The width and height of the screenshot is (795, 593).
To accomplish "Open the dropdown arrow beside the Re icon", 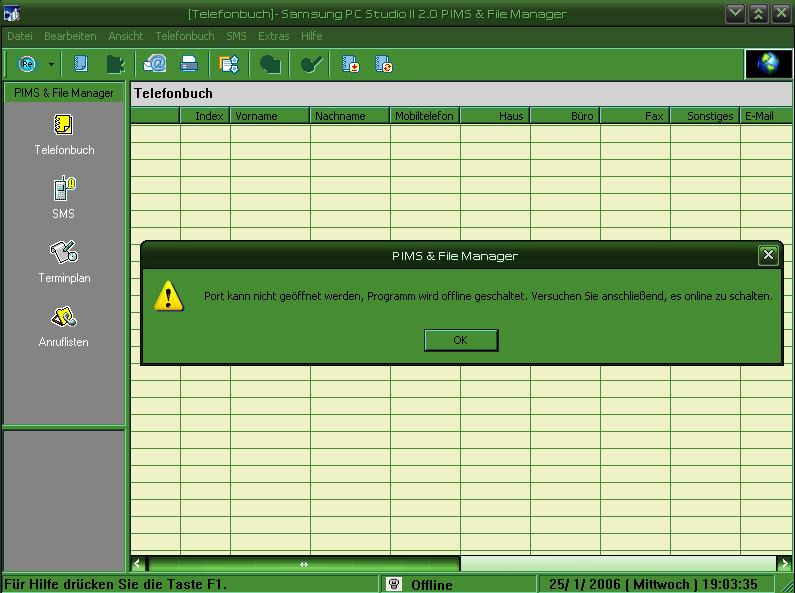I will pyautogui.click(x=51, y=65).
